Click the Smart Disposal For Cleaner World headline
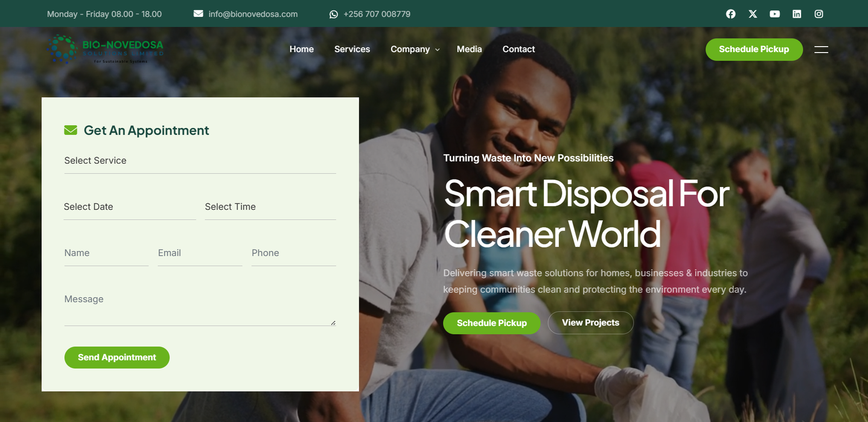Screen dimensions: 868x422 click(586, 214)
